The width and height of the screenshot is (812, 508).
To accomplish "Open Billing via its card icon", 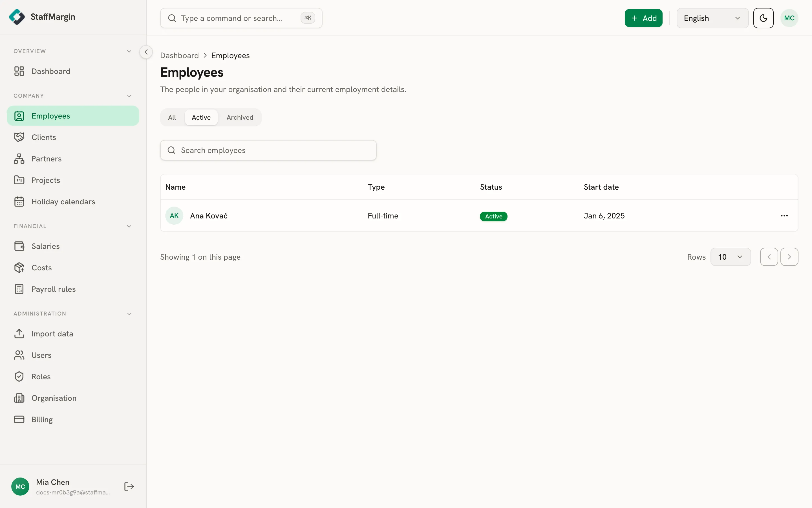I will click(x=19, y=420).
